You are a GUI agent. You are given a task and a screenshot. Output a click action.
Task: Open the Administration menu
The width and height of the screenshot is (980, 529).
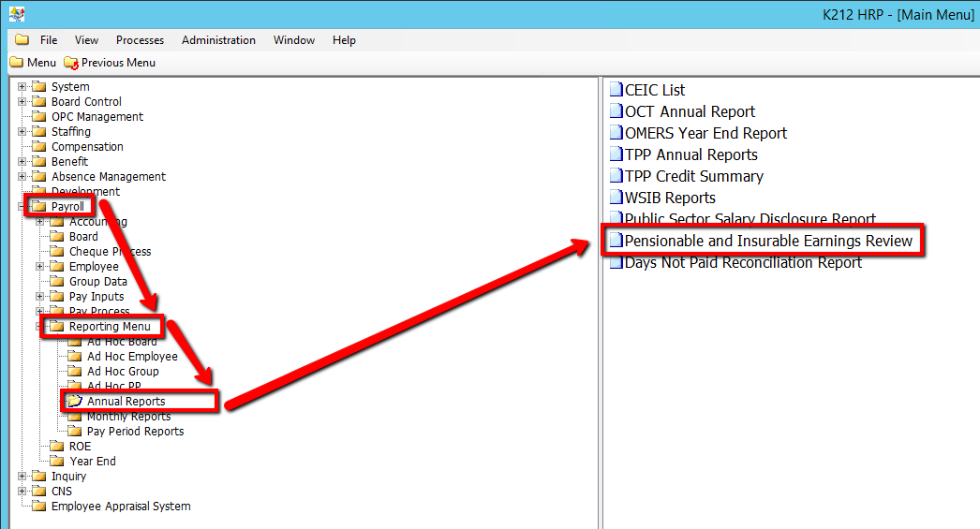218,40
